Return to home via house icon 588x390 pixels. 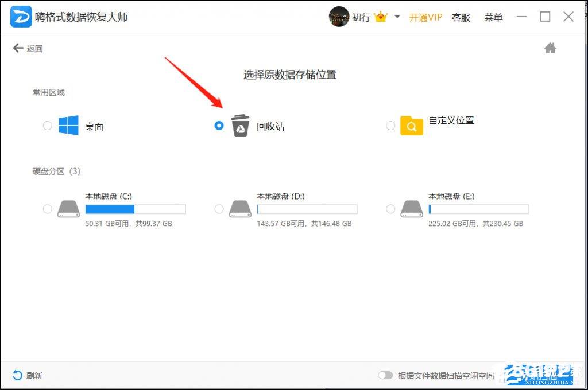pyautogui.click(x=550, y=48)
